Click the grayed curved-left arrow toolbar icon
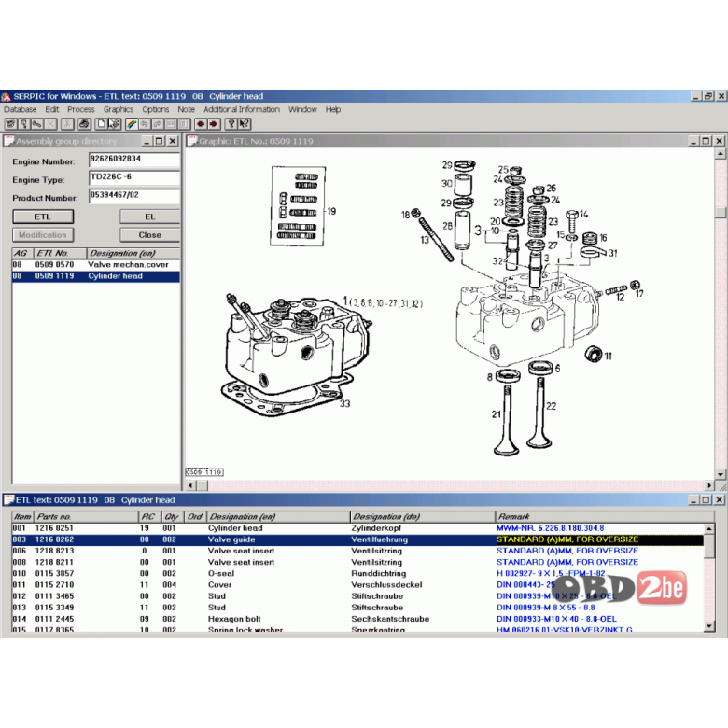The image size is (728, 728). pos(145,124)
